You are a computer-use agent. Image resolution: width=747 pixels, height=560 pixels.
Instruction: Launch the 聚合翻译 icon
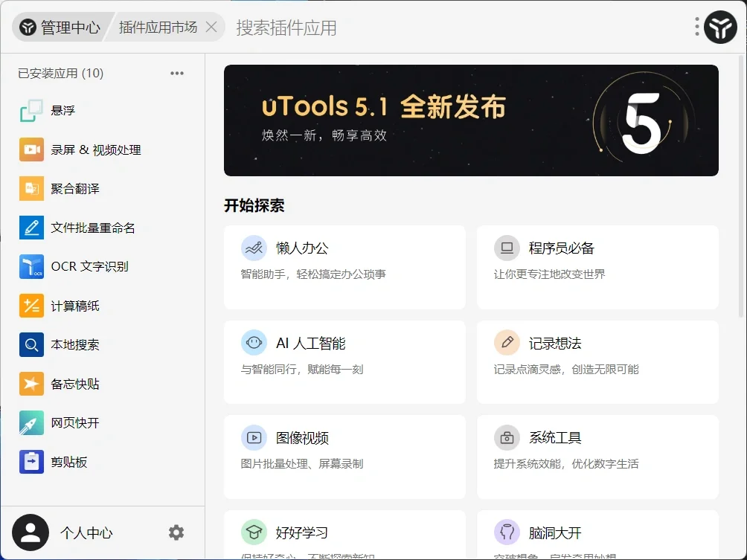click(31, 189)
